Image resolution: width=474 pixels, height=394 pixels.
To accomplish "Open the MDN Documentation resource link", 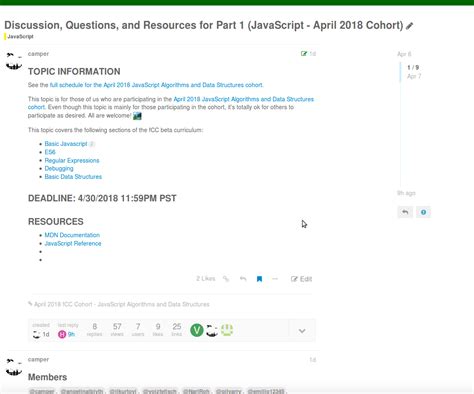I will (x=72, y=235).
